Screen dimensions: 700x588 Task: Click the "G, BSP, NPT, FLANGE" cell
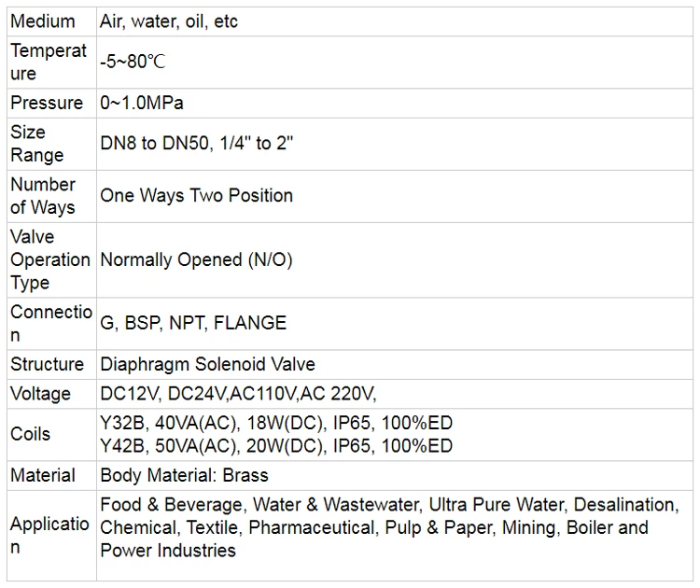[193, 323]
